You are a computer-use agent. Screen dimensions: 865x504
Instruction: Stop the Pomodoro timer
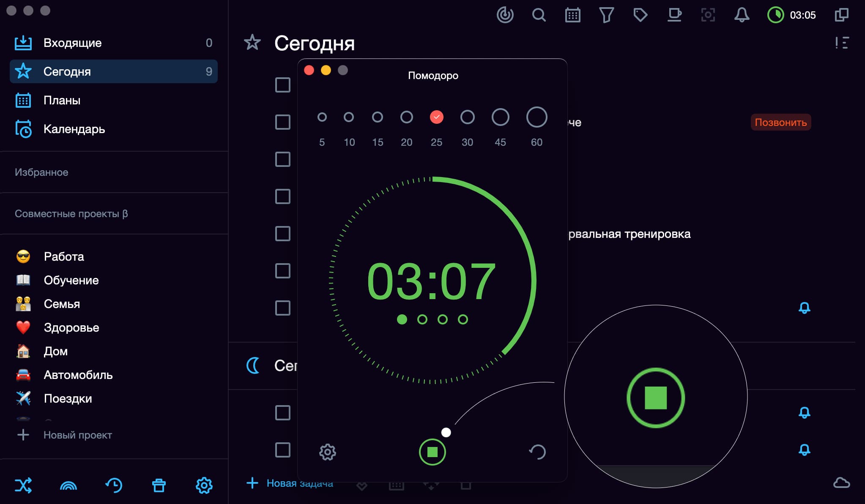tap(432, 452)
